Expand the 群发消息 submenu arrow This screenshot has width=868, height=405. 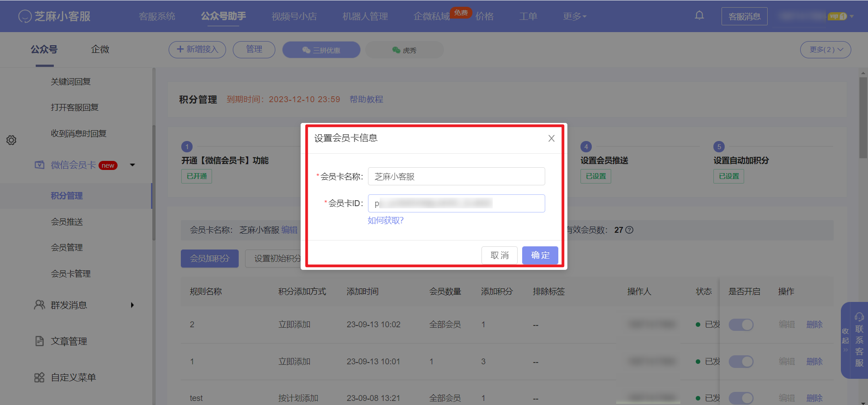132,305
